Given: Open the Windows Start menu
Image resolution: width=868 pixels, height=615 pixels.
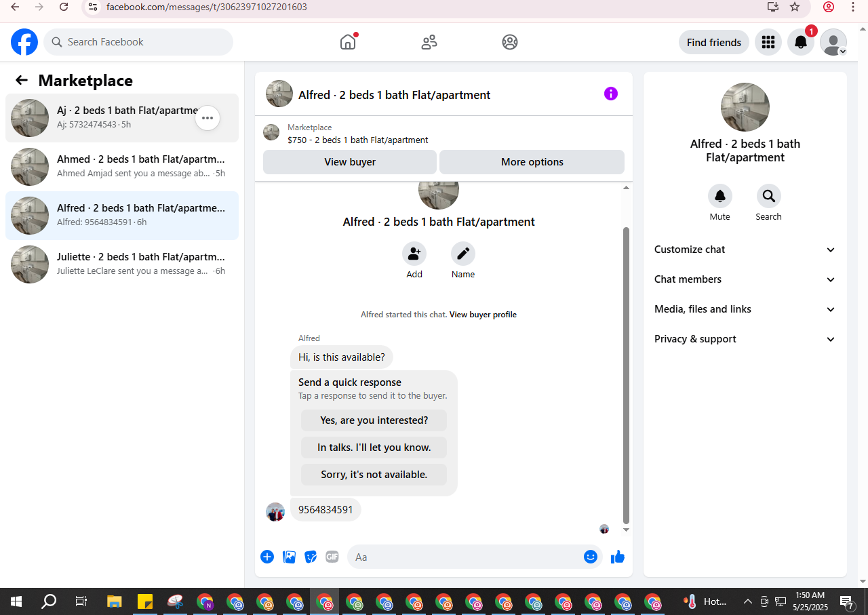Looking at the screenshot, I should pos(16,601).
